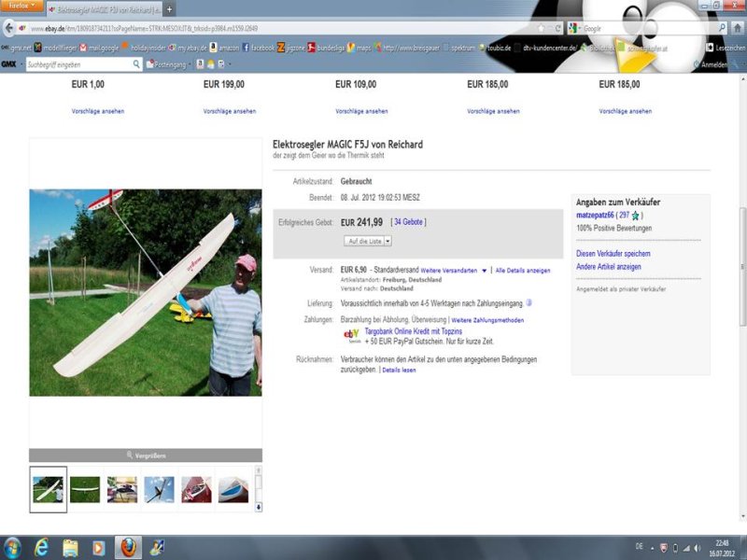View the seller's 297 feedback score

[624, 216]
